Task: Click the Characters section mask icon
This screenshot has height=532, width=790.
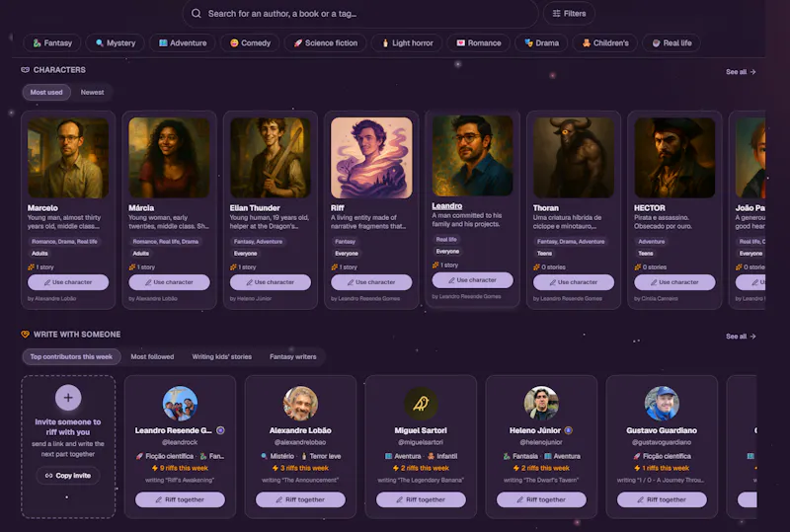Action: point(26,70)
